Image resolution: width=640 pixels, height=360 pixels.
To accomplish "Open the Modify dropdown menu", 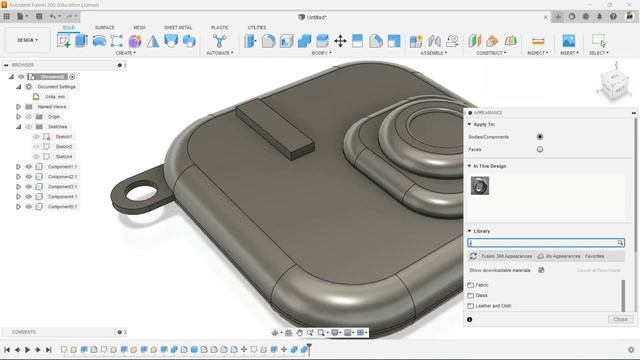I will click(322, 53).
